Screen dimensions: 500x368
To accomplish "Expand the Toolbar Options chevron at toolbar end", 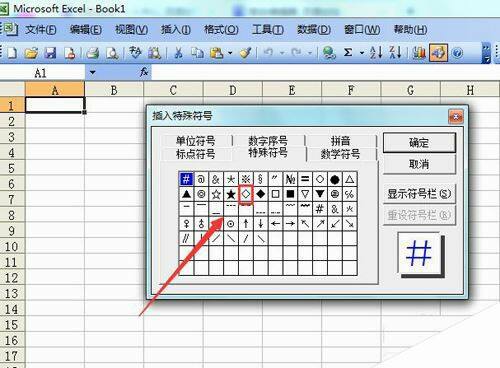I will [486, 53].
